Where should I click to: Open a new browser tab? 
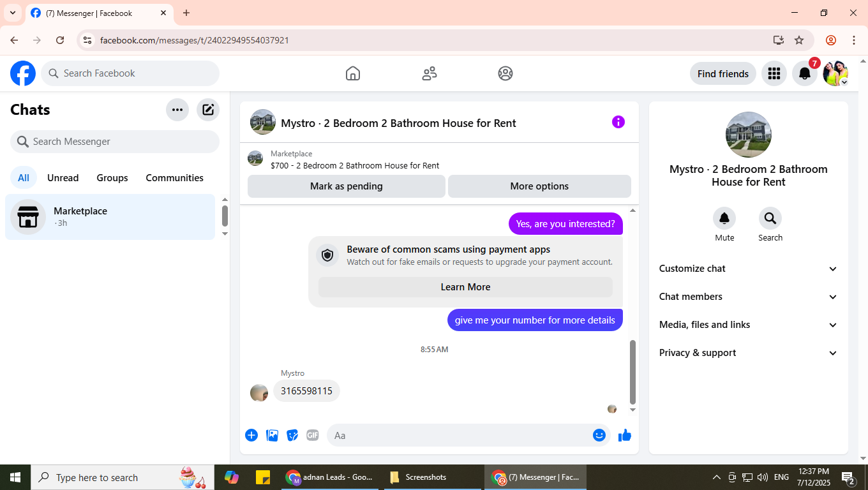click(x=186, y=13)
